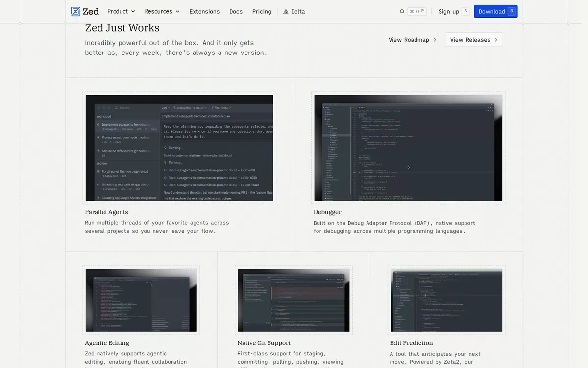Click the blue Download button
This screenshot has width=588, height=368.
[x=496, y=11]
